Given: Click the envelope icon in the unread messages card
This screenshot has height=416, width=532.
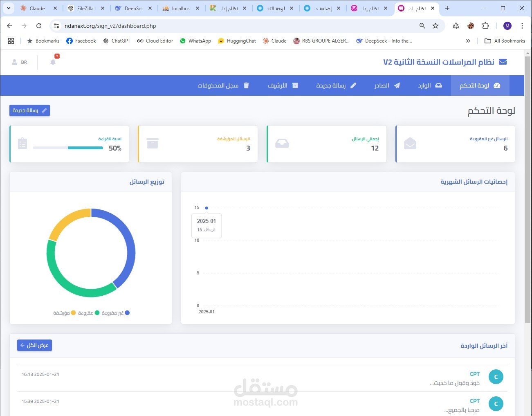Looking at the screenshot, I should click(x=410, y=144).
